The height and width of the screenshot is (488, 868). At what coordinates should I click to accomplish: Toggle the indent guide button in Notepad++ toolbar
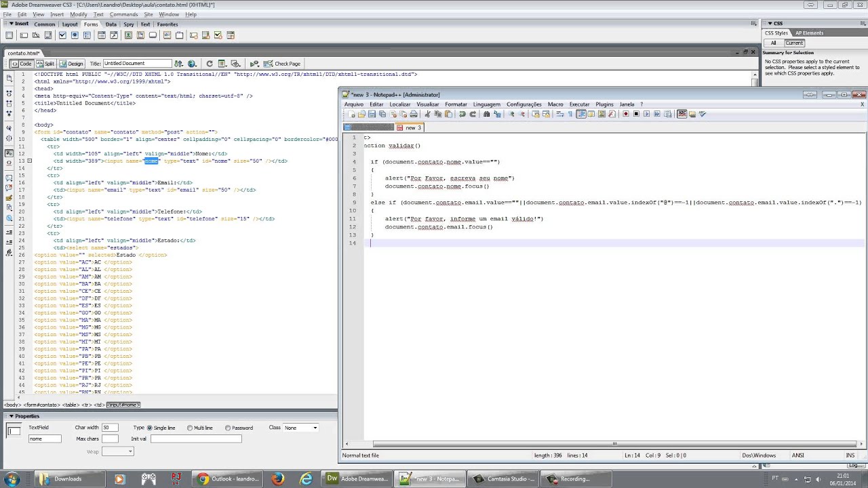point(581,114)
